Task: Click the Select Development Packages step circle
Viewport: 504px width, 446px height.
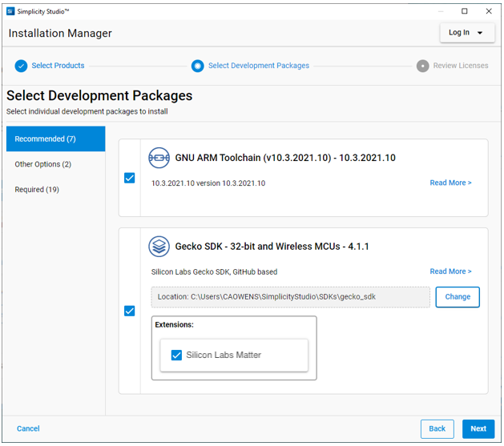Action: [x=197, y=66]
